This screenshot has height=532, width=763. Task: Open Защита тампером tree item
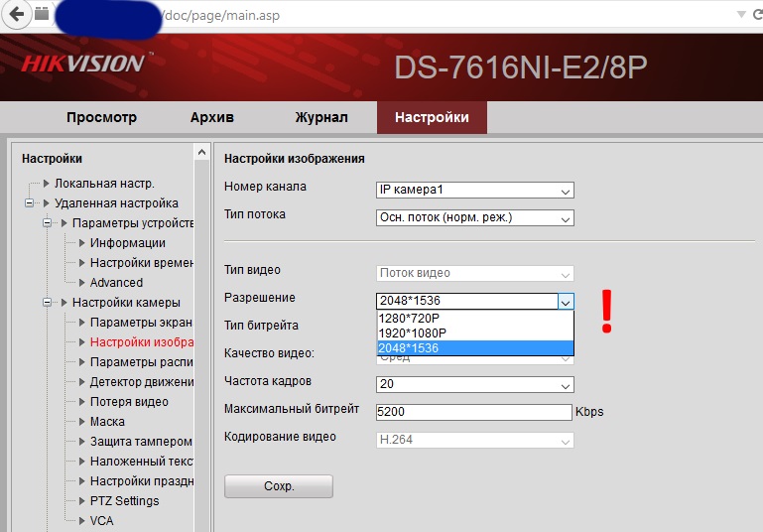(x=141, y=442)
